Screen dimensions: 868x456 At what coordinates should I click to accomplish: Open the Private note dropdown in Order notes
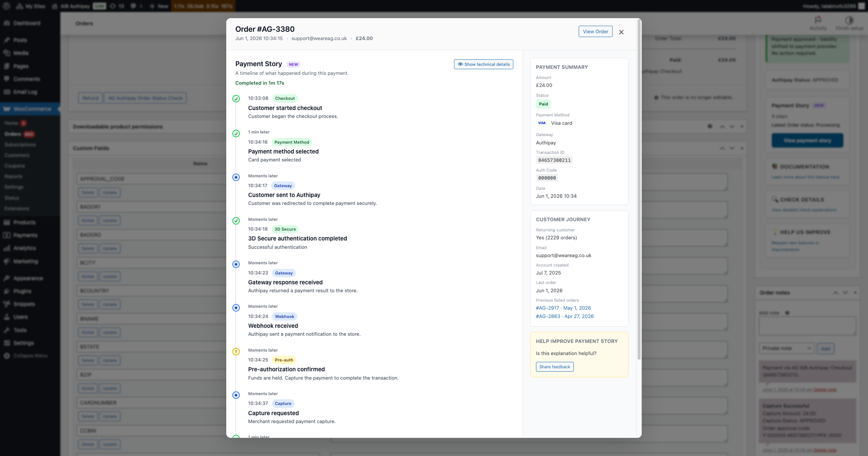click(x=786, y=348)
